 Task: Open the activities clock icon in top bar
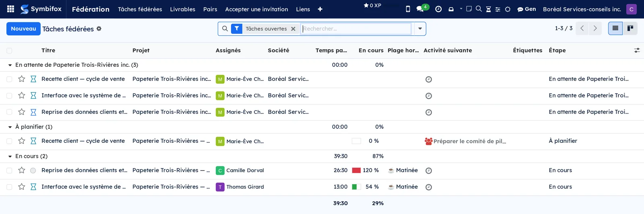click(438, 9)
